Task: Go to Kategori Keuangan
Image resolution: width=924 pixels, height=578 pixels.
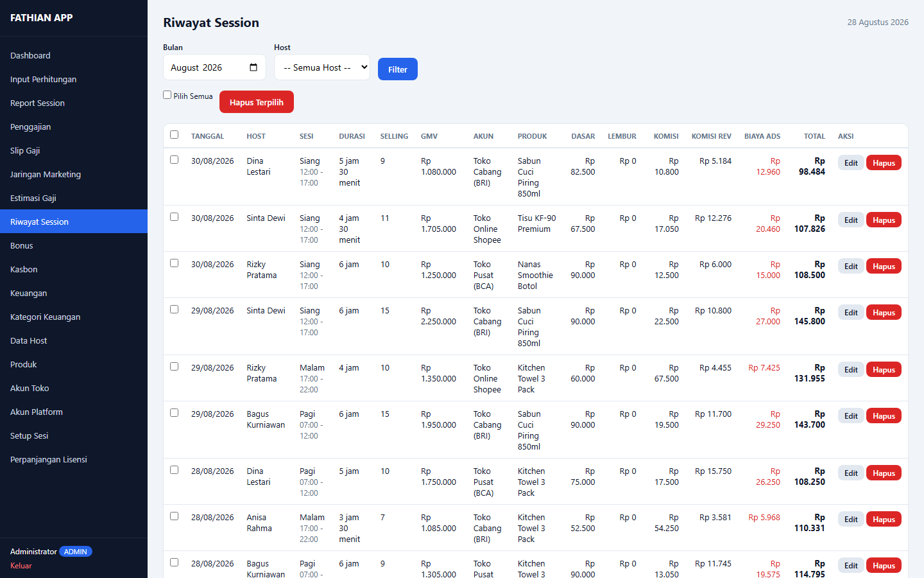Action: tap(74, 317)
